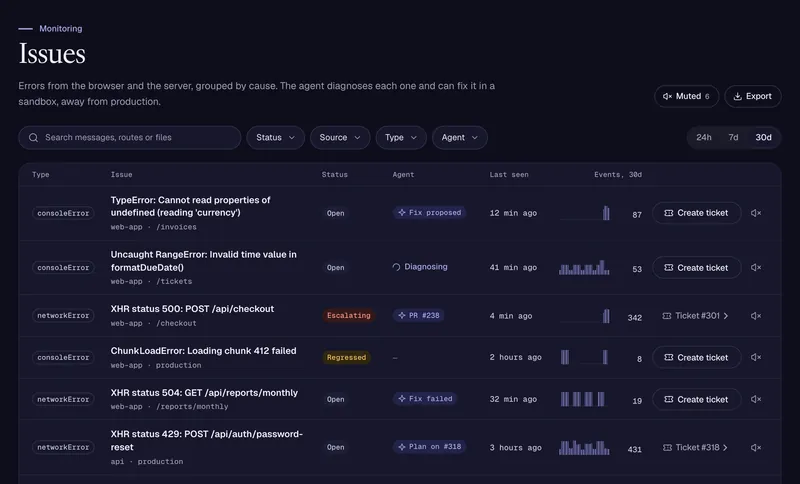Click the Type column header

(41, 174)
